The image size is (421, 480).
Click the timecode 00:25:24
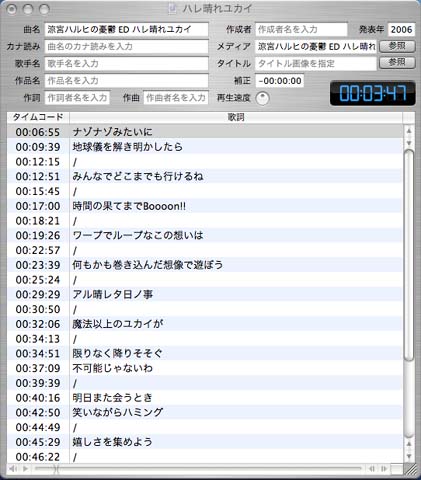tap(38, 280)
